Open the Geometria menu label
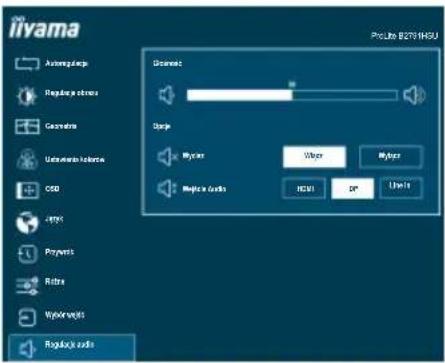Viewport: 445px width, 363px height. pyautogui.click(x=61, y=126)
